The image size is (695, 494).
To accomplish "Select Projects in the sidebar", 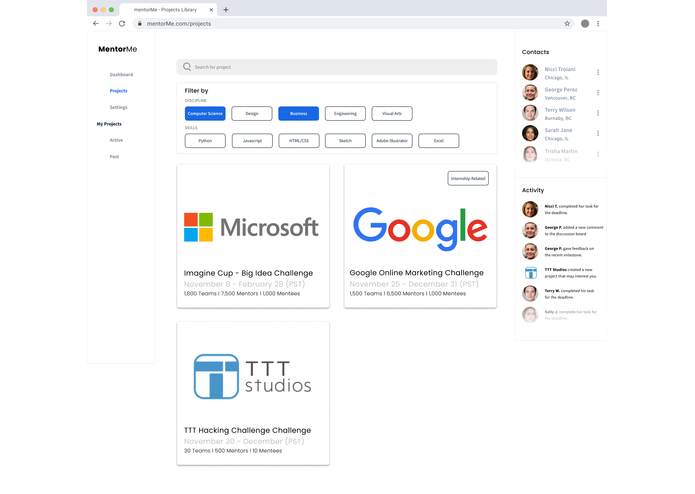I will [x=118, y=91].
